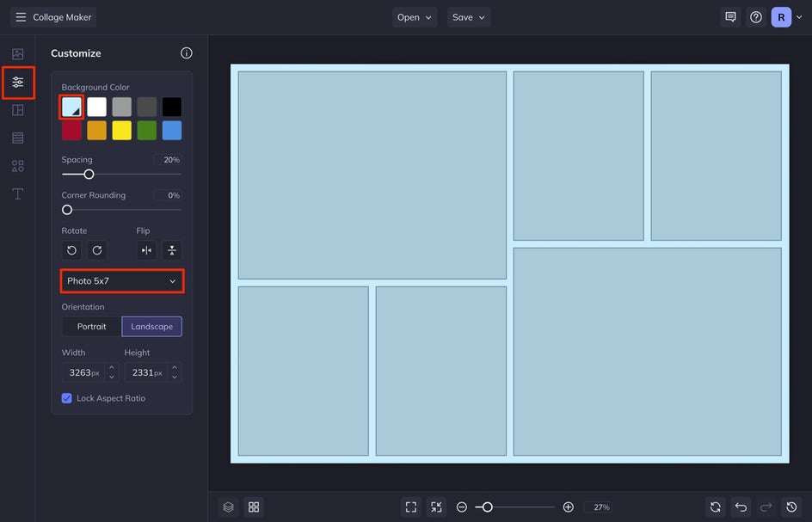
Task: Decrease Width with the down stepper
Action: pos(111,377)
